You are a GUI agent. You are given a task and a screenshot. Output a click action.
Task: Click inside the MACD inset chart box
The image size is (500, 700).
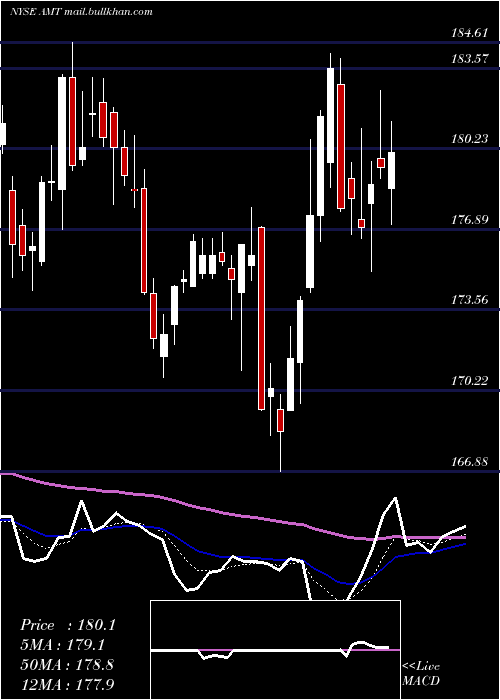275,650
